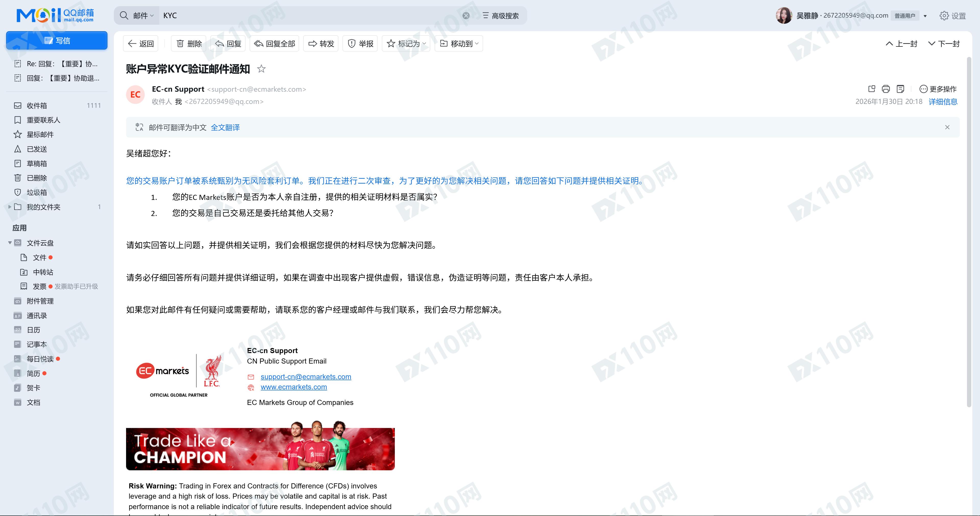Open the 移动到 dropdown
The image size is (980, 516).
(x=459, y=43)
